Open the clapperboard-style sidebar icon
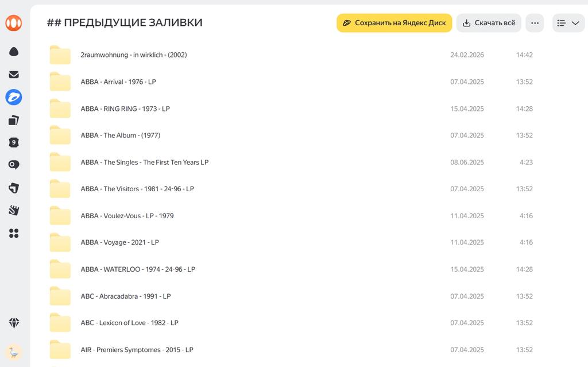Viewport: 588px width, 367px height. coord(14,211)
